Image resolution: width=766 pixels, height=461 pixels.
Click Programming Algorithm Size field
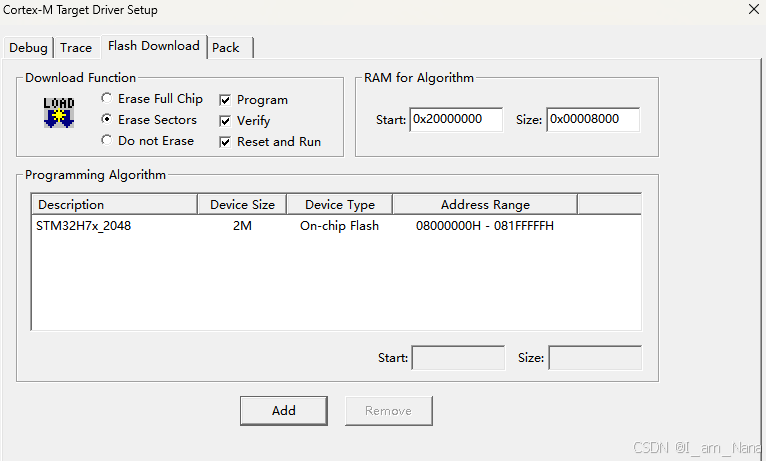pos(595,358)
